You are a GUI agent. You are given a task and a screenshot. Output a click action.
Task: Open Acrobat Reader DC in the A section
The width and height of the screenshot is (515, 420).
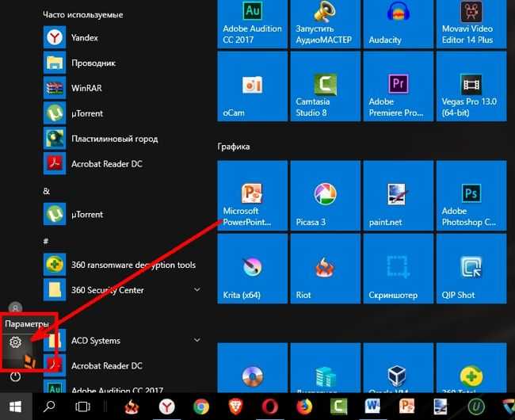click(x=123, y=366)
